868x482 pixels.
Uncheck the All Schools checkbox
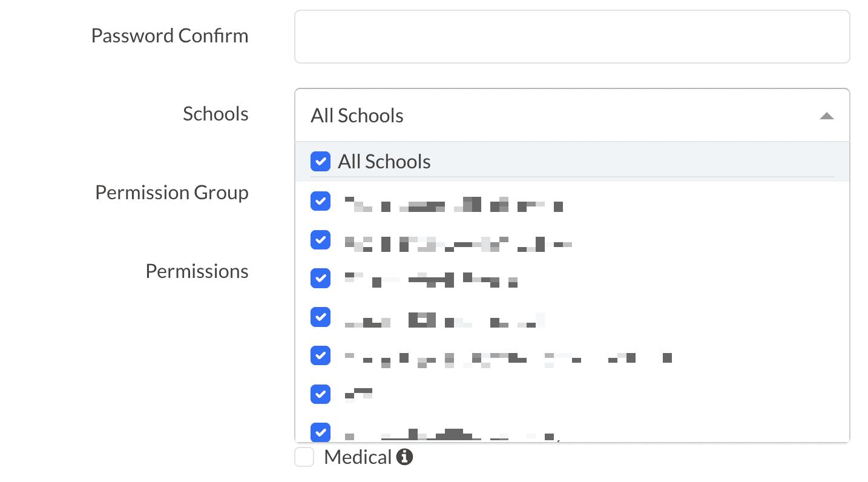(x=320, y=162)
